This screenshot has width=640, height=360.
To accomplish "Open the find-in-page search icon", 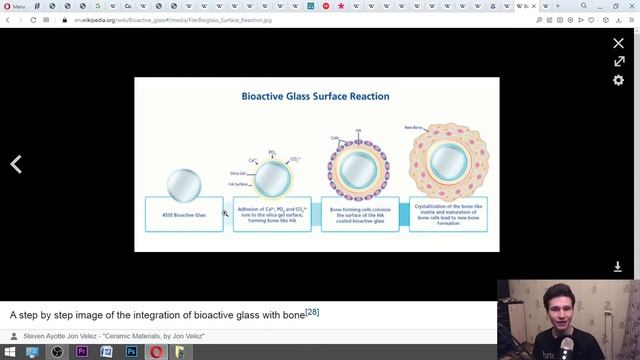I will (x=539, y=20).
